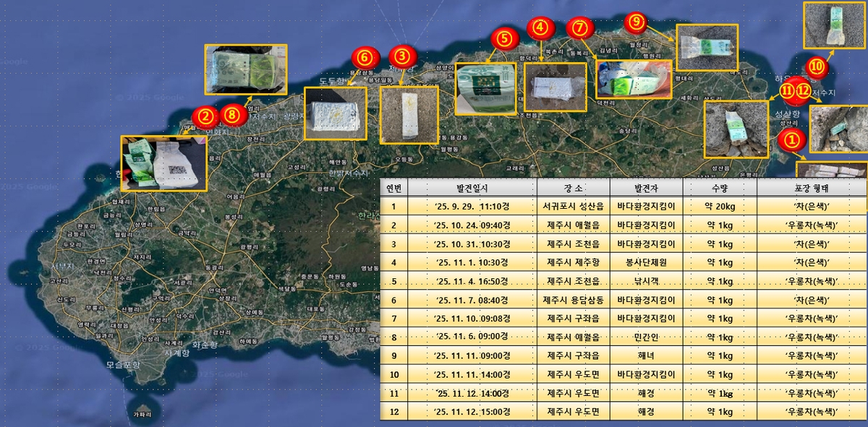Click location marker number 7

tap(579, 29)
